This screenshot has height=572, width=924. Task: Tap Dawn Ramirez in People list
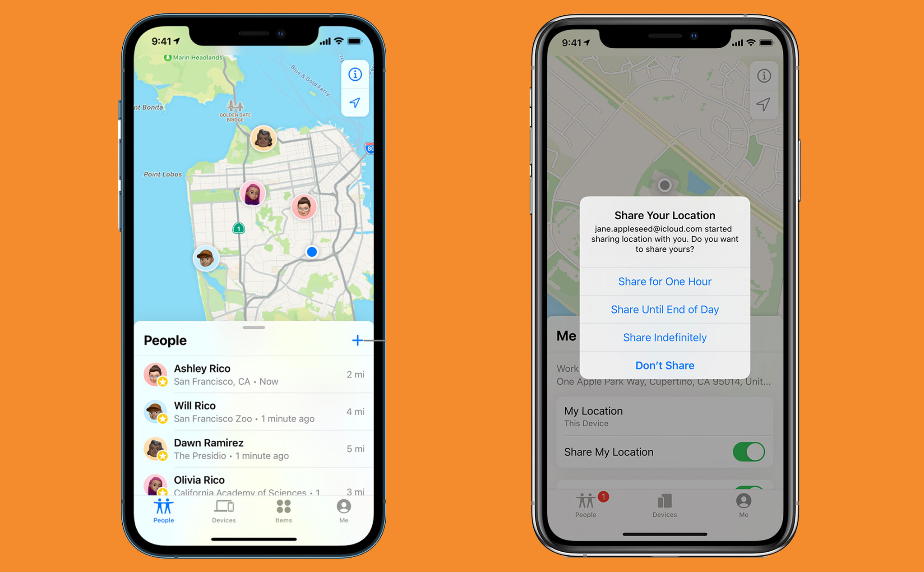(253, 443)
